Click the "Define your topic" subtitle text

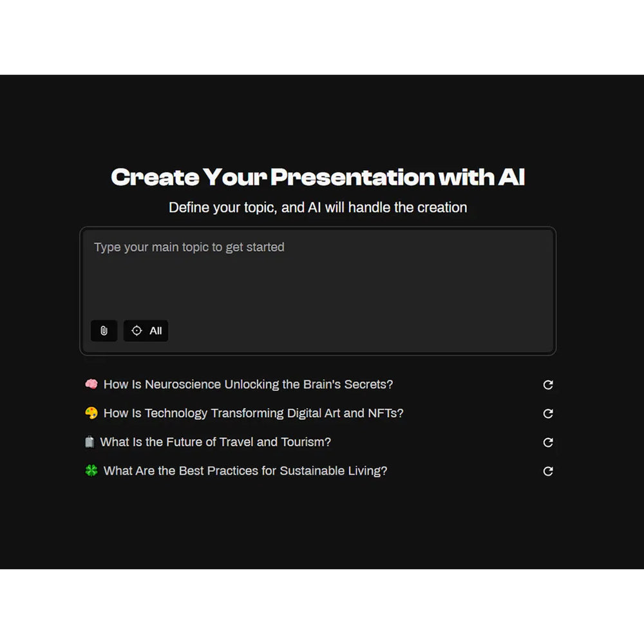click(x=317, y=207)
